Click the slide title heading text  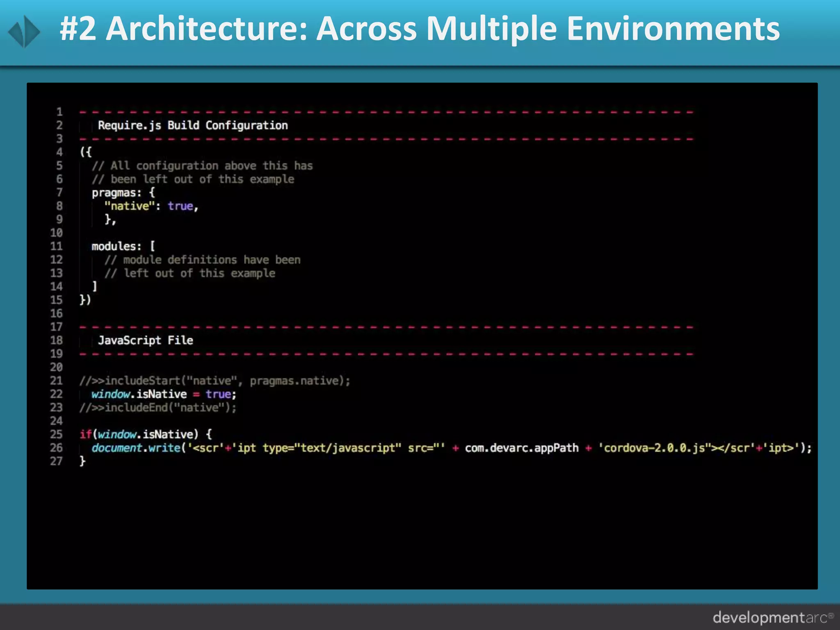tap(419, 29)
